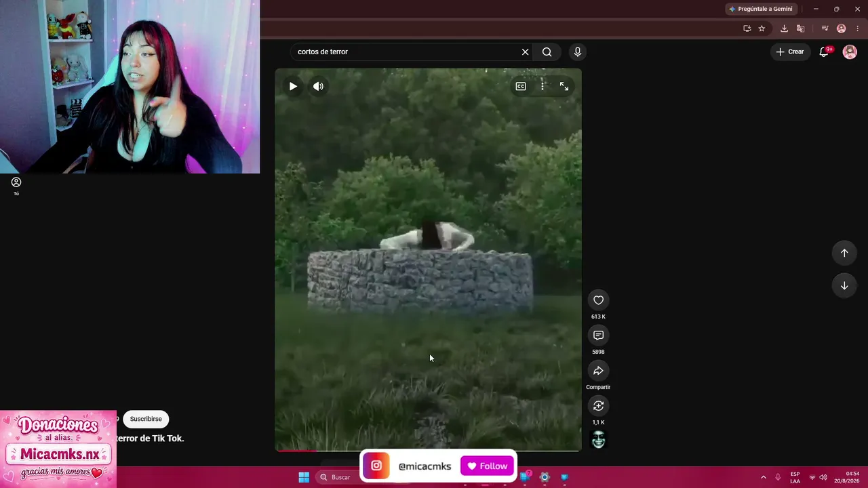Open the Windows Start menu
This screenshot has height=488, width=868.
304,477
